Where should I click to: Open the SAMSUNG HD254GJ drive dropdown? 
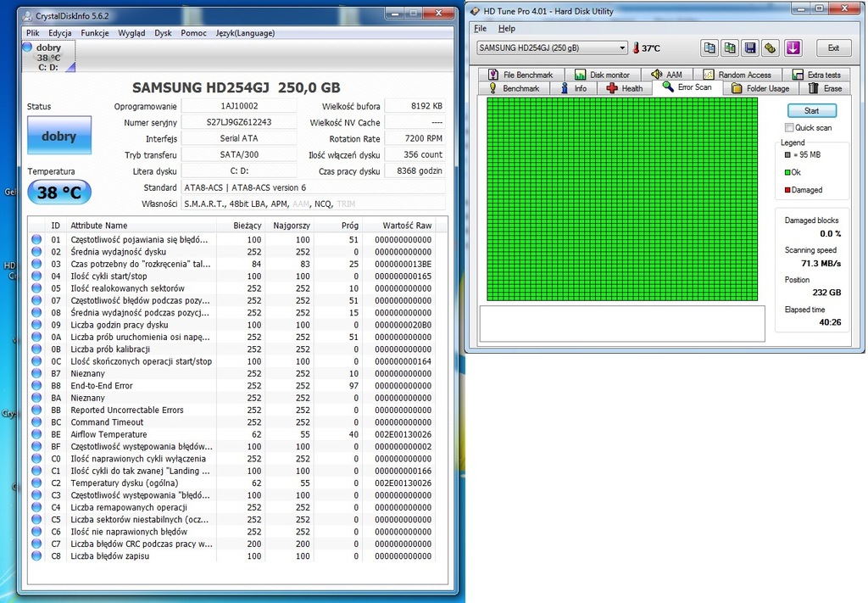pyautogui.click(x=552, y=48)
